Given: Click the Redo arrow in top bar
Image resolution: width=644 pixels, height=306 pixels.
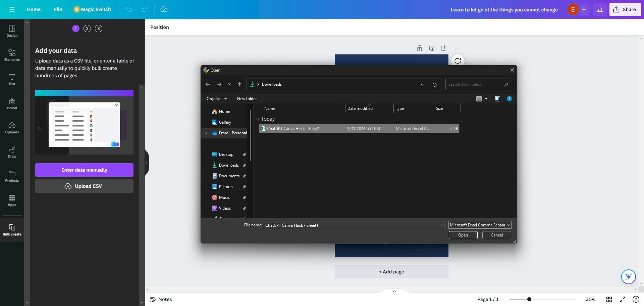Looking at the screenshot, I should click(x=145, y=9).
